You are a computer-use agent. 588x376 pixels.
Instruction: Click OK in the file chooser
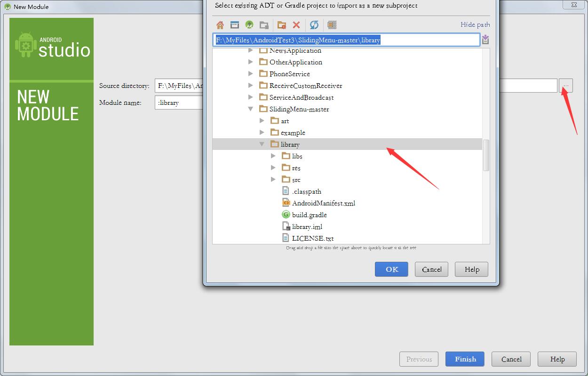391,269
